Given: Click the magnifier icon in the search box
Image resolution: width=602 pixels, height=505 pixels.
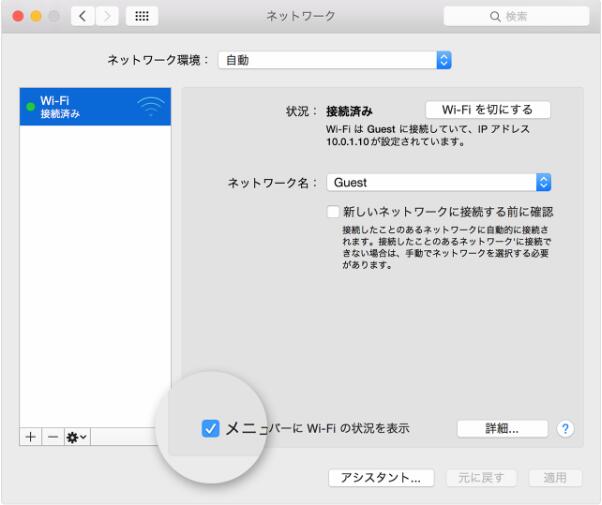Looking at the screenshot, I should point(495,17).
